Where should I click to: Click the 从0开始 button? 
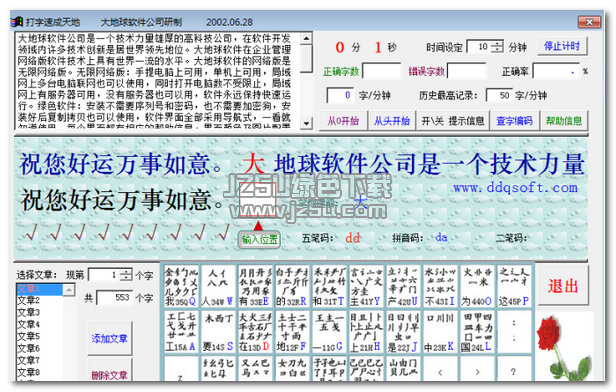point(343,121)
